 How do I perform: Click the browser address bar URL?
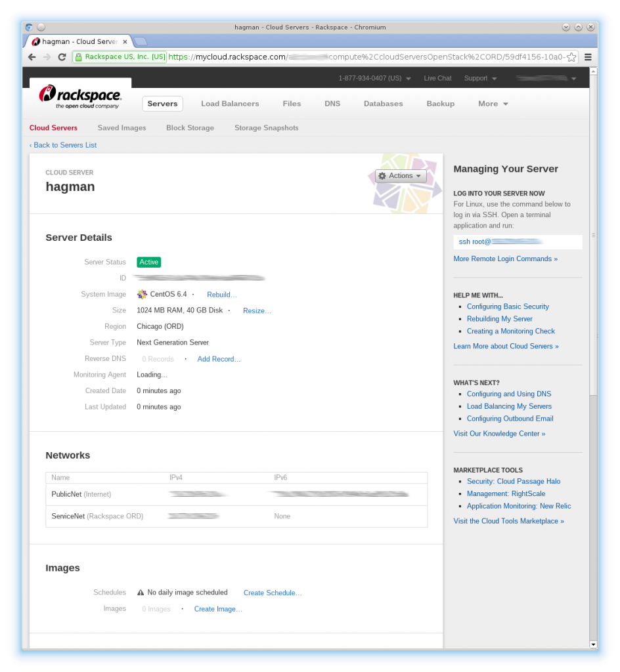(366, 57)
